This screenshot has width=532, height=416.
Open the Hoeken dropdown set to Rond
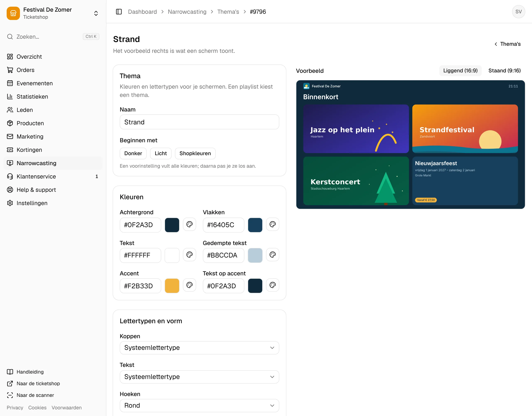(199, 406)
